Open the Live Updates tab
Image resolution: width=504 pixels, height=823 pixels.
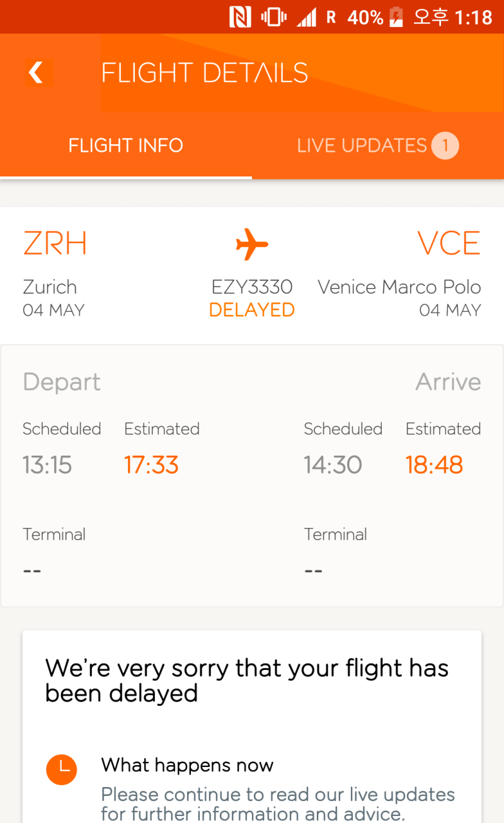pos(362,146)
